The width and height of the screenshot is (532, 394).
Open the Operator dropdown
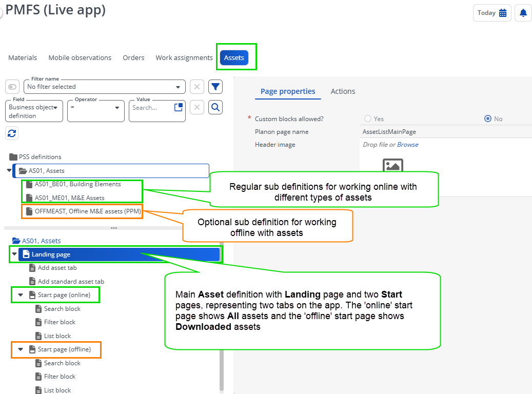tap(96, 111)
